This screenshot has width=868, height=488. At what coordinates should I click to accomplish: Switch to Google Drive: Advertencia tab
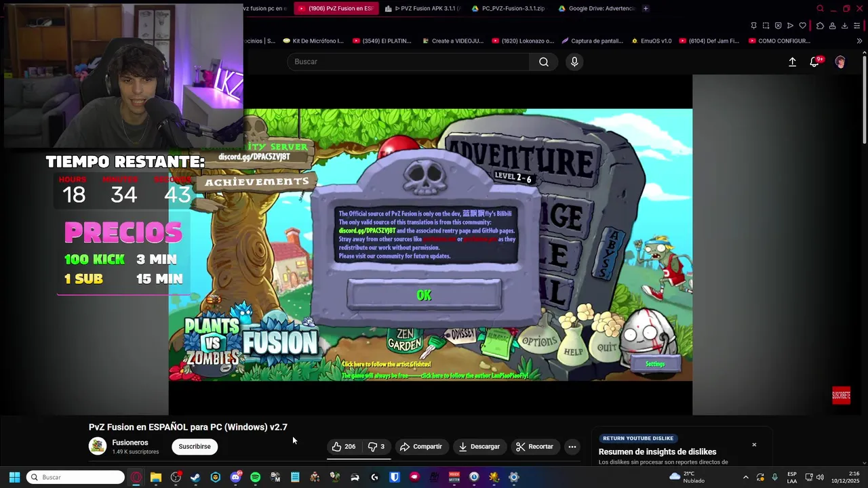(x=596, y=8)
